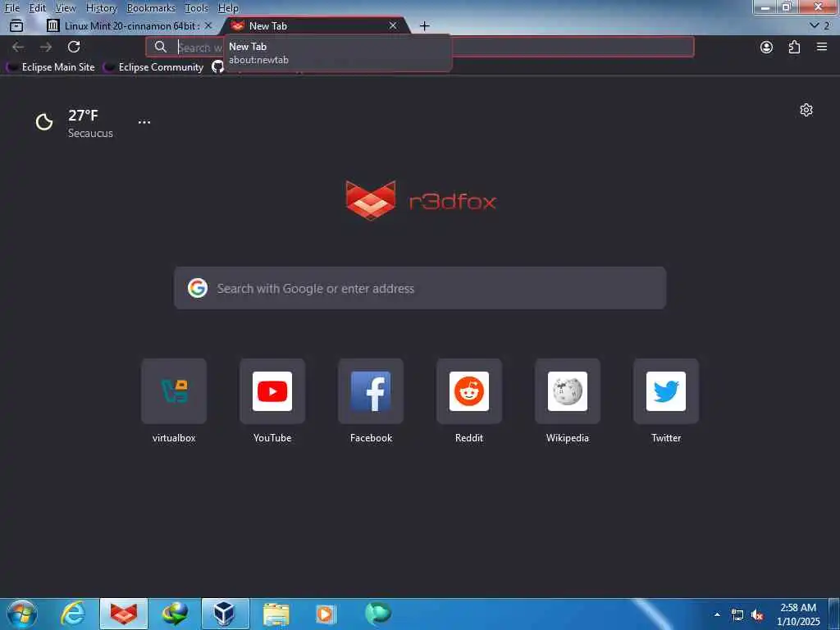This screenshot has width=840, height=630.
Task: Open the account profile icon in toolbar
Action: point(767,47)
